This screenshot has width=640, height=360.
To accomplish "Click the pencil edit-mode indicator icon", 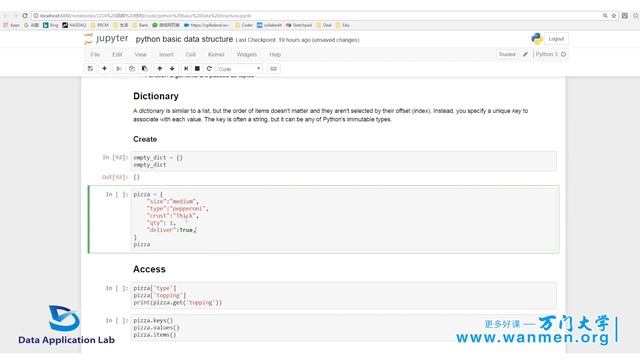I will [525, 54].
